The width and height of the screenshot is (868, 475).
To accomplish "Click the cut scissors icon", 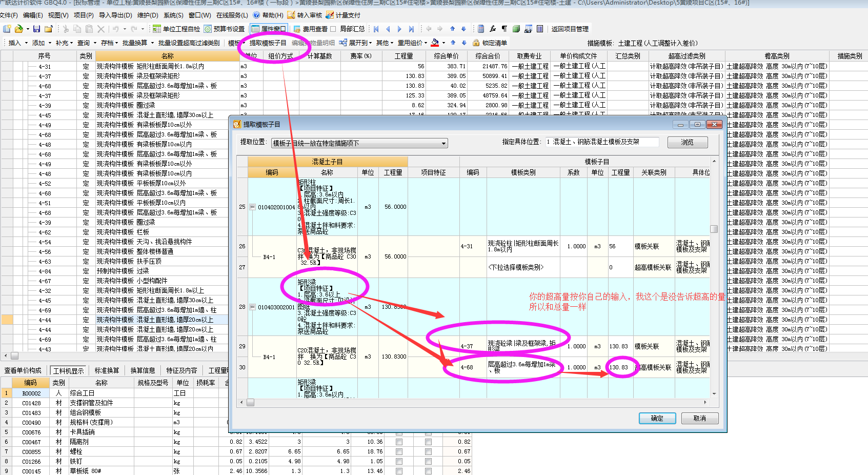I will pos(66,29).
